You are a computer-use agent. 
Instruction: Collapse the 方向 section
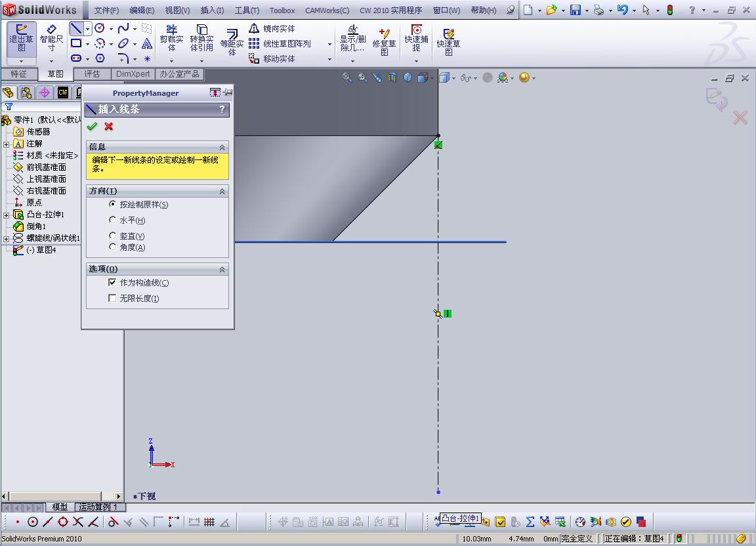(222, 192)
